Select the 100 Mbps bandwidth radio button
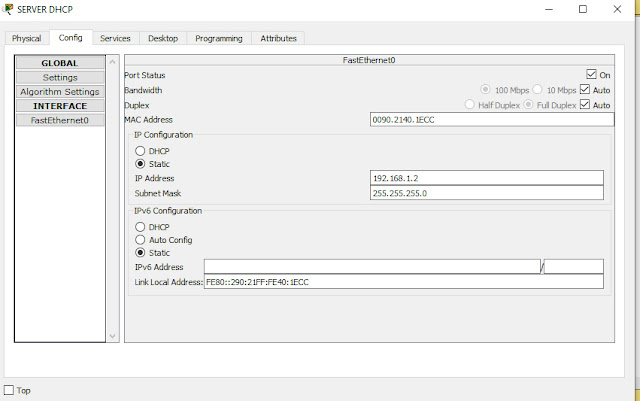Image resolution: width=640 pixels, height=401 pixels. click(x=485, y=89)
